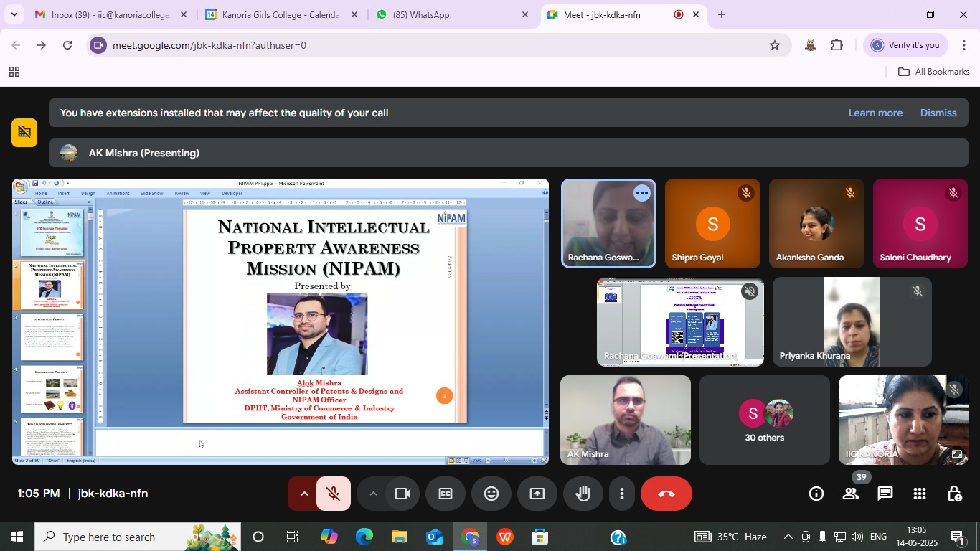Viewport: 980px width, 551px height.
Task: Open the emoji reactions button
Action: [x=491, y=494]
